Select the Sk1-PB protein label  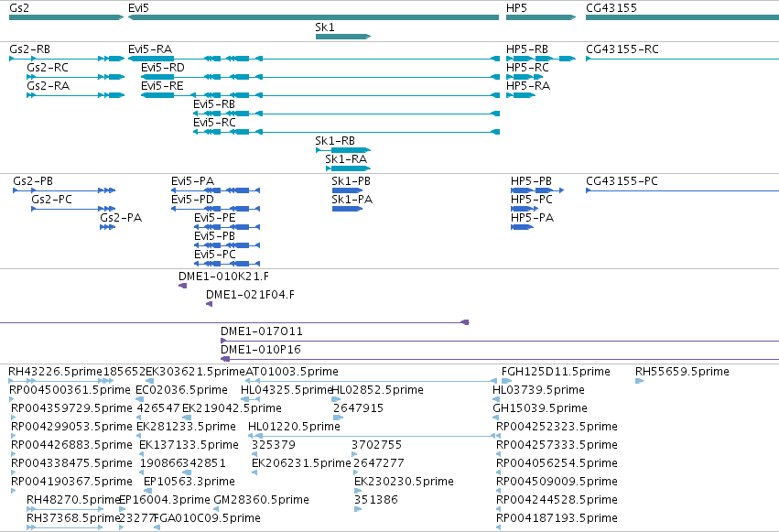click(352, 182)
